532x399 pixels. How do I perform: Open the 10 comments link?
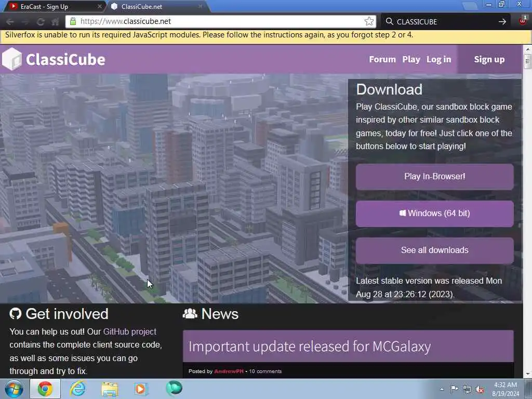(x=265, y=371)
